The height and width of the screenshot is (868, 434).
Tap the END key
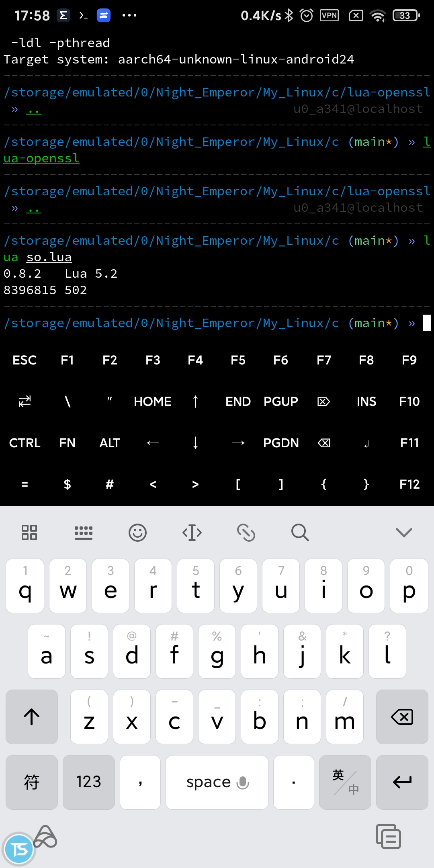[x=238, y=401]
